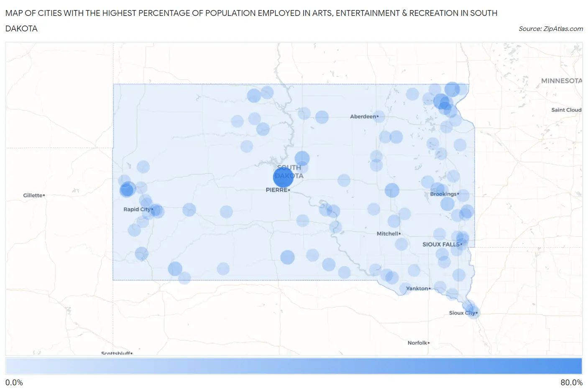Click the Minnesota state label
The image size is (588, 392).
tap(561, 81)
